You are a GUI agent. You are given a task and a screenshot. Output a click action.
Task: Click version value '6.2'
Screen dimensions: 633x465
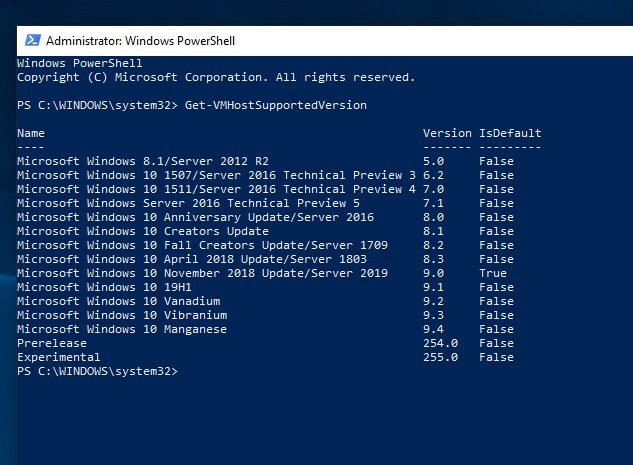click(x=433, y=175)
